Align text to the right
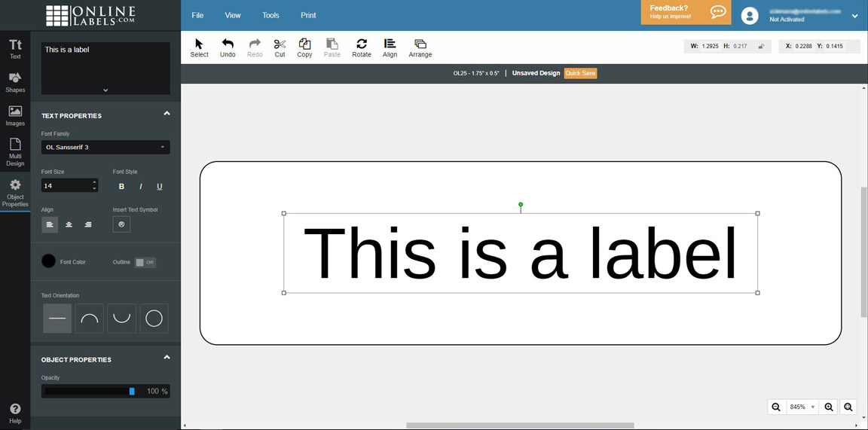This screenshot has width=868, height=430. tap(88, 224)
